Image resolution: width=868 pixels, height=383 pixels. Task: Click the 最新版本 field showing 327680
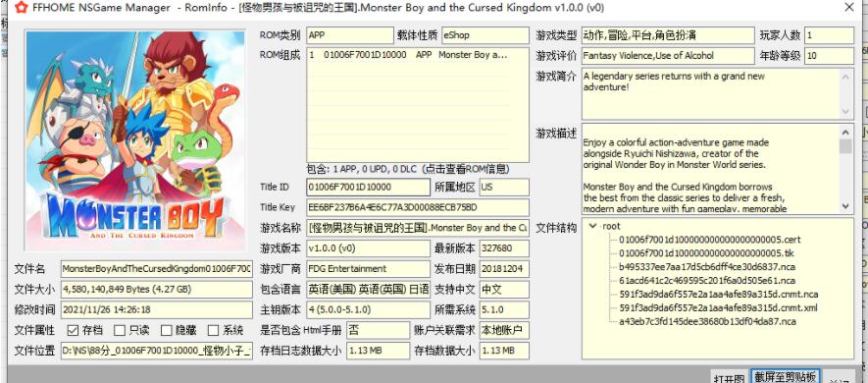[504, 248]
